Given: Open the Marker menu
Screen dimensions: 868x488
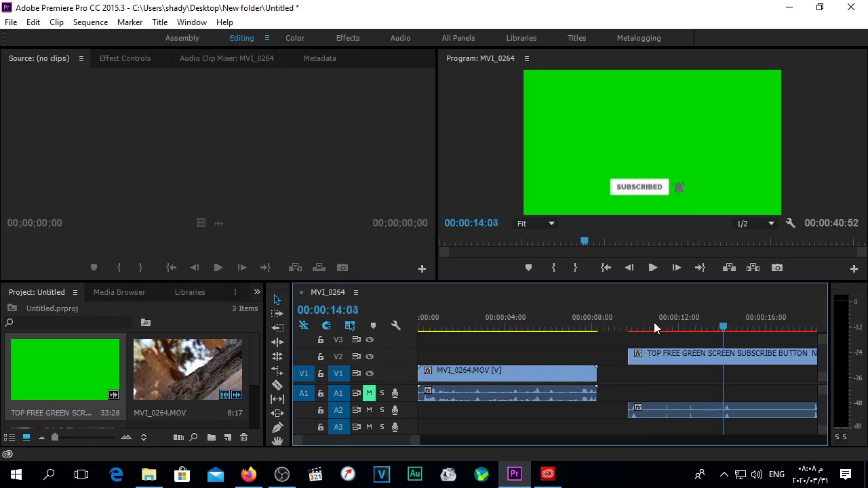Looking at the screenshot, I should click(x=130, y=22).
